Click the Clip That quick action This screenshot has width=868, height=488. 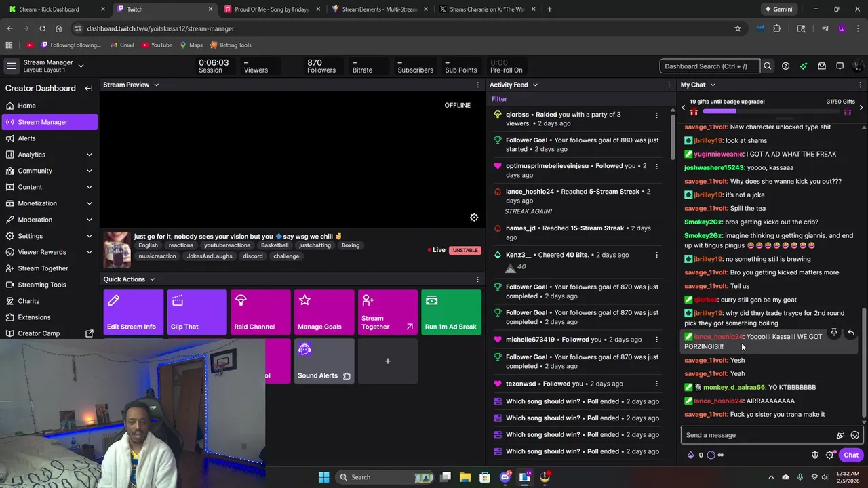(197, 312)
